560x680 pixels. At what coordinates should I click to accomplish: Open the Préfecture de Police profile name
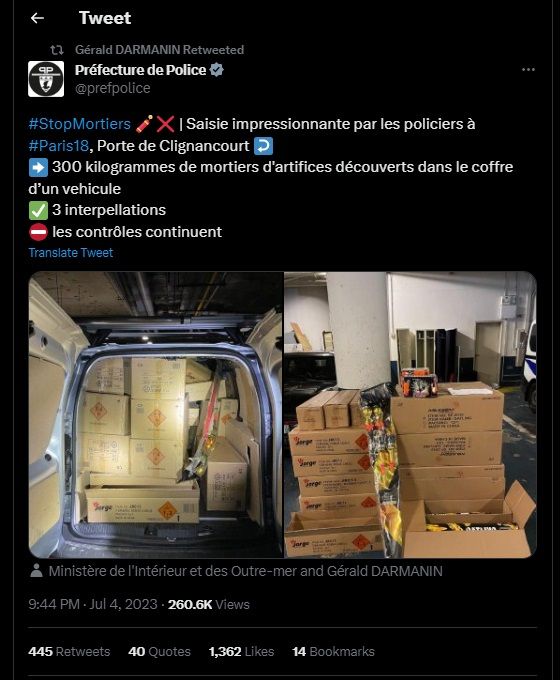coord(140,70)
